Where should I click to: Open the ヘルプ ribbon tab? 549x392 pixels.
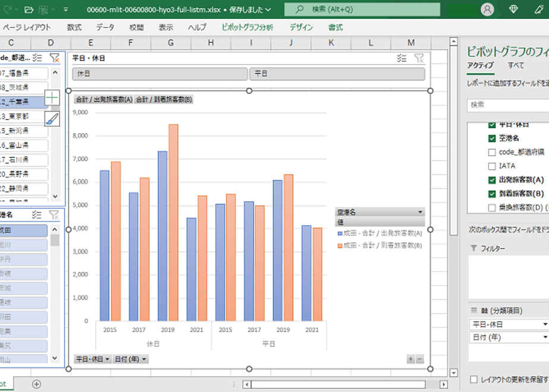click(x=197, y=27)
